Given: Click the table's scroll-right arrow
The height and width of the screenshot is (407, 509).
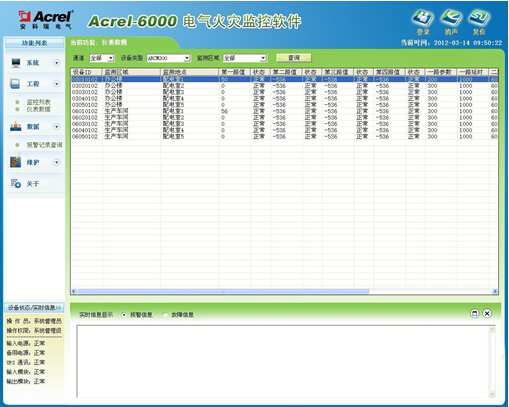Looking at the screenshot, I should point(495,291).
